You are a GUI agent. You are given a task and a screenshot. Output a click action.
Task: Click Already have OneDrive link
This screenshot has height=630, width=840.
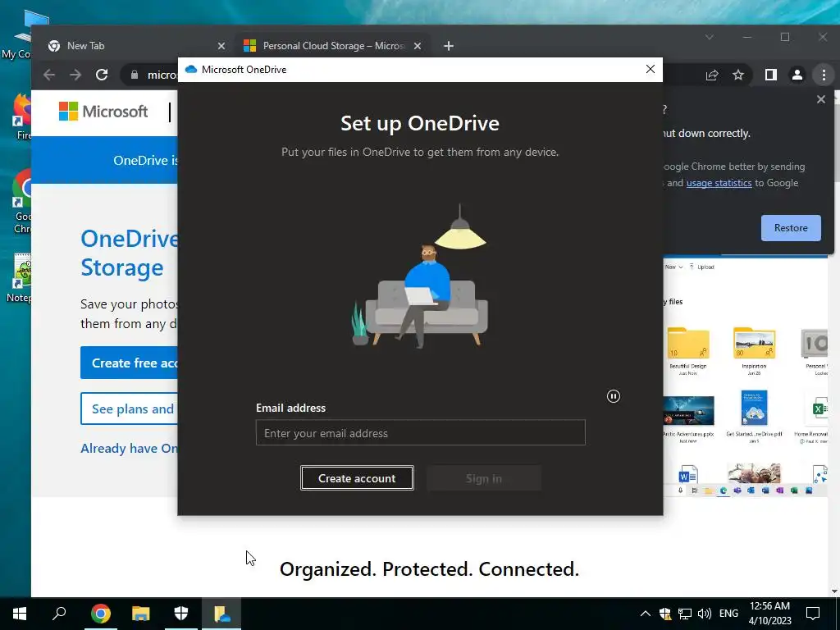click(129, 449)
